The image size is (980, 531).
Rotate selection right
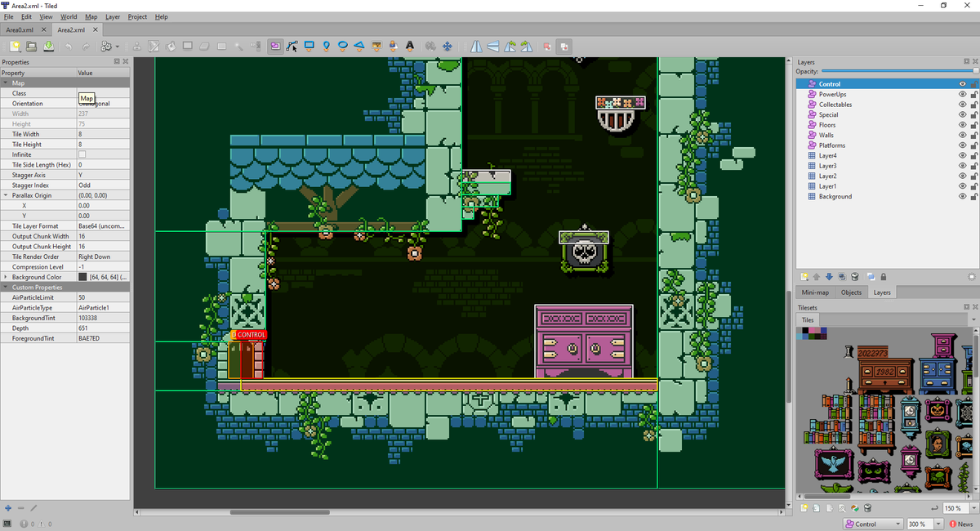pos(527,46)
